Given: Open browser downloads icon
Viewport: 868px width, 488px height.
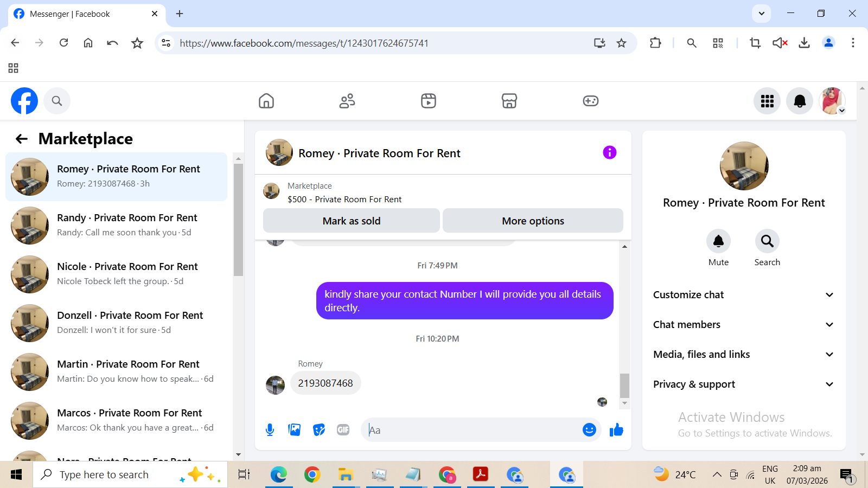Looking at the screenshot, I should pyautogui.click(x=804, y=43).
